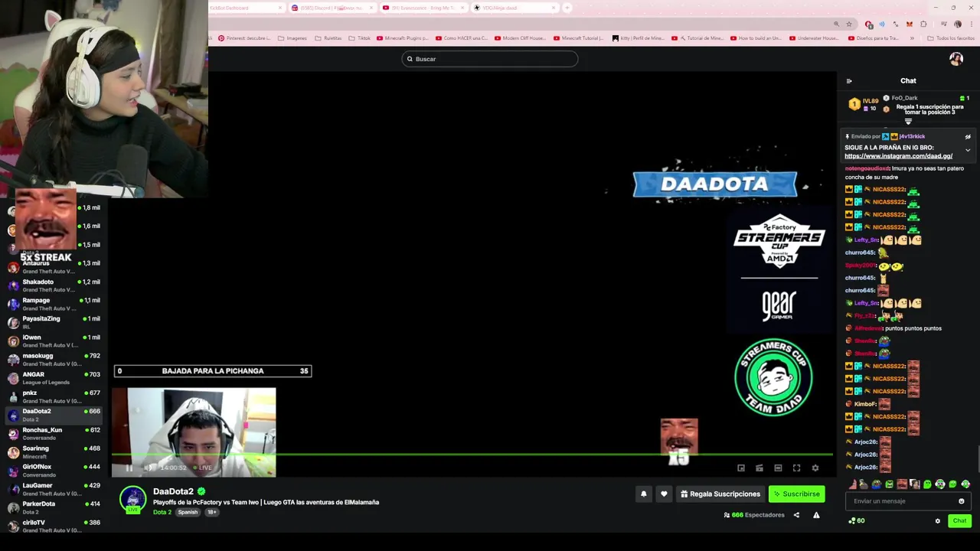Click the Spanish language tag
This screenshot has width=980, height=551.
point(188,512)
